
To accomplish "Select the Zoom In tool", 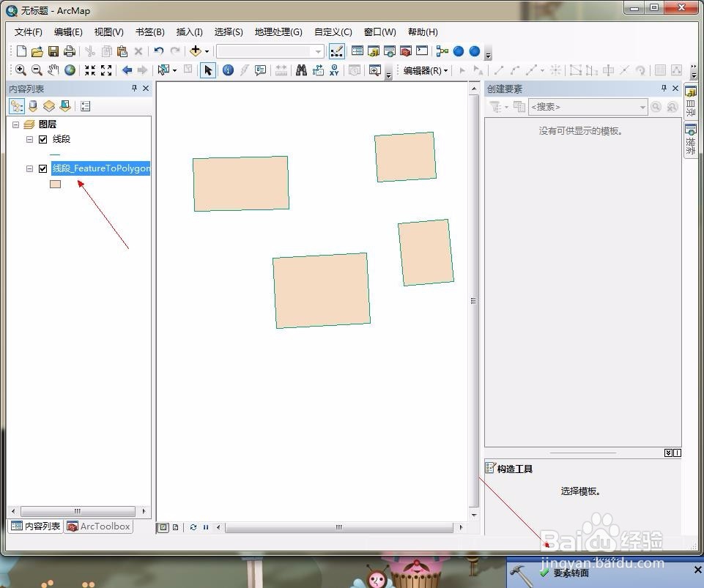I will (x=21, y=70).
